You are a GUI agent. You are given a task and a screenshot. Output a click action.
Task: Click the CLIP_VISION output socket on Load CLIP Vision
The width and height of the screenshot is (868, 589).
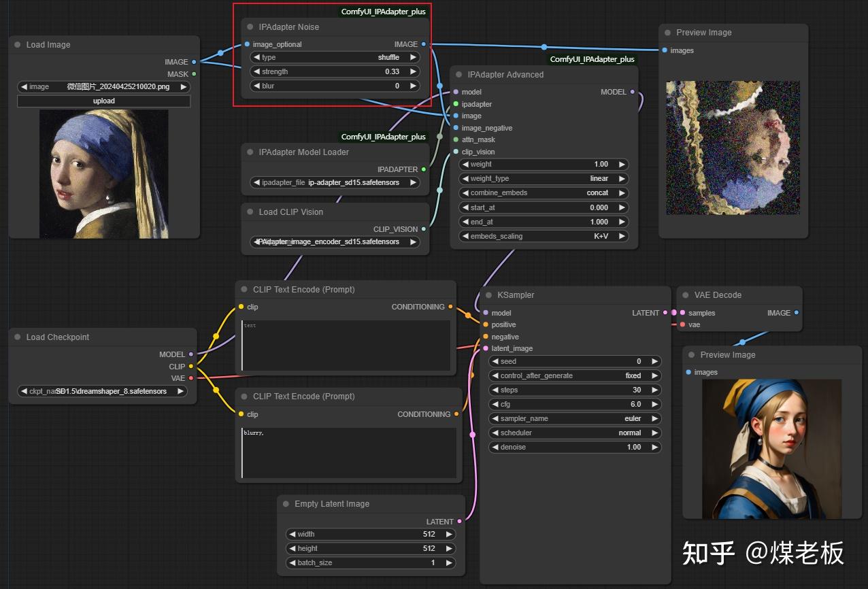click(424, 229)
